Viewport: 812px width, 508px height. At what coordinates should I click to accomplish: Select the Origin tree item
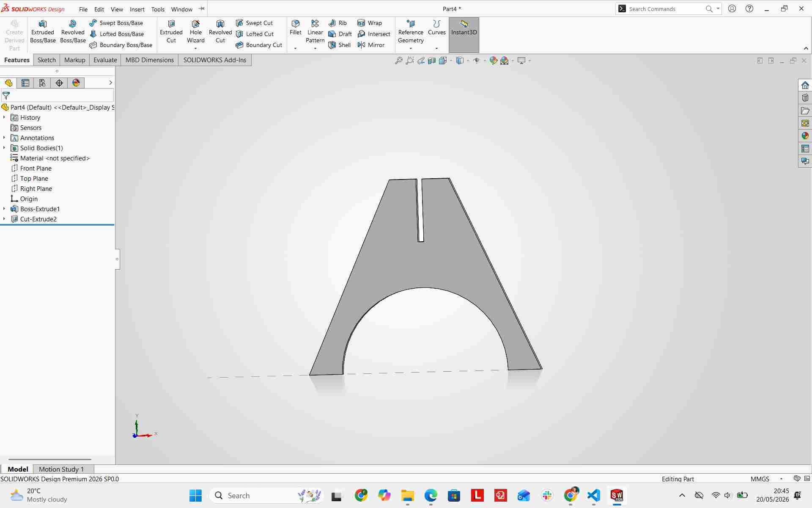[x=24, y=199]
